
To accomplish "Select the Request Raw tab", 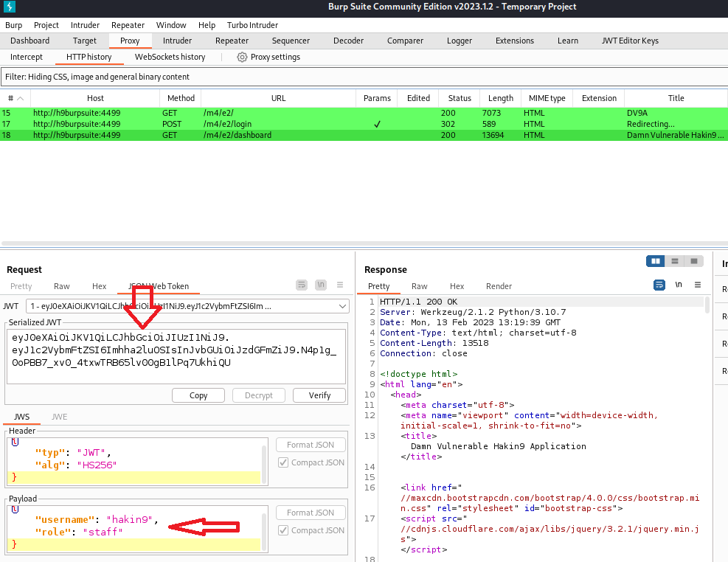I will pos(62,286).
